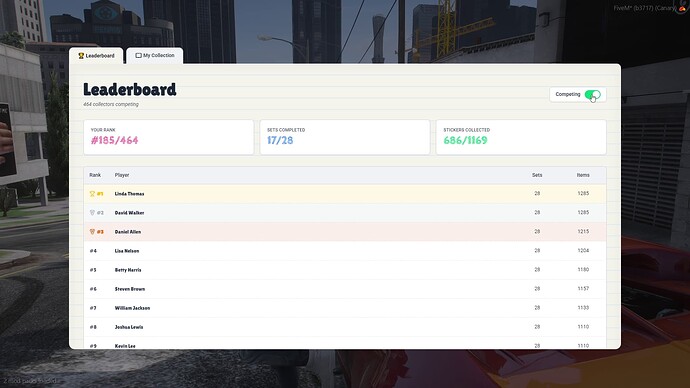Select the Kevin Lee player name
Image resolution: width=690 pixels, height=388 pixels.
(x=125, y=346)
